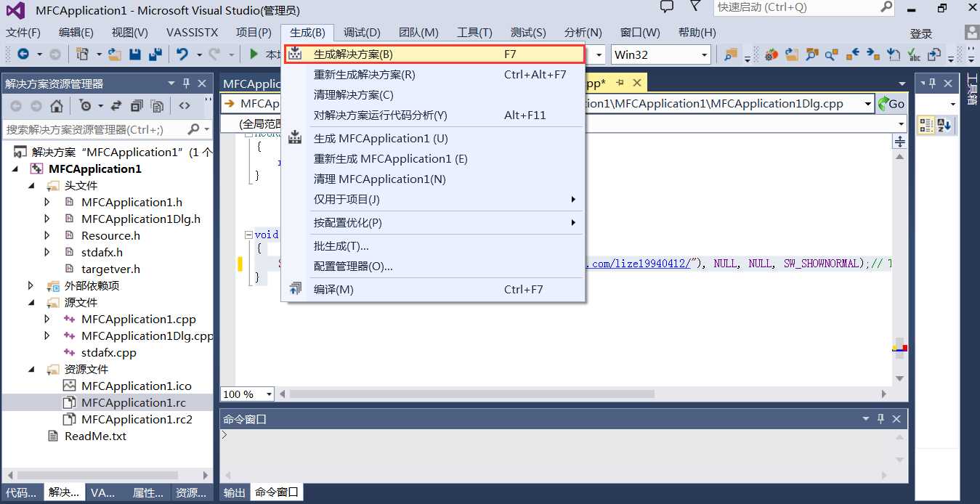Select 生成解决方案(B) menu entry
This screenshot has height=504, width=980.
pyautogui.click(x=434, y=54)
